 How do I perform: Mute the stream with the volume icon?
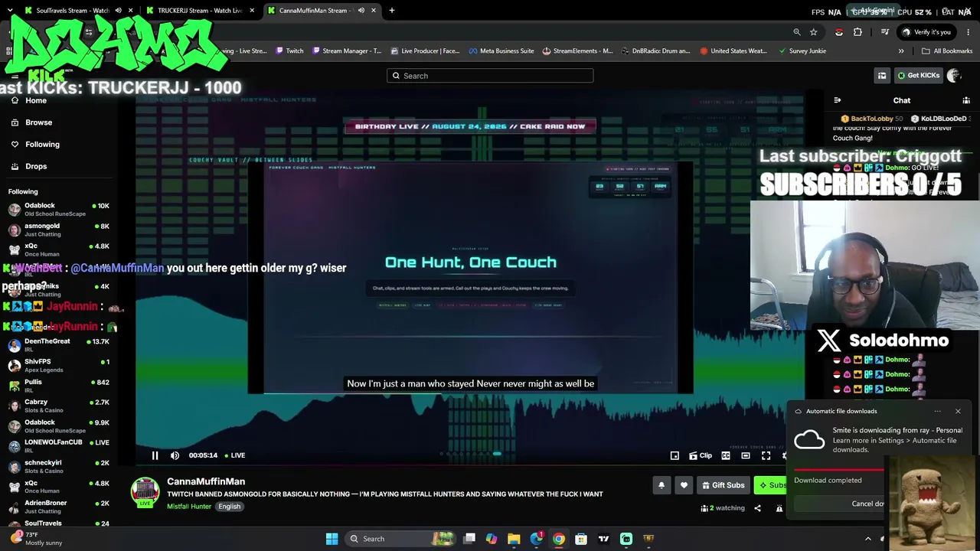point(175,455)
